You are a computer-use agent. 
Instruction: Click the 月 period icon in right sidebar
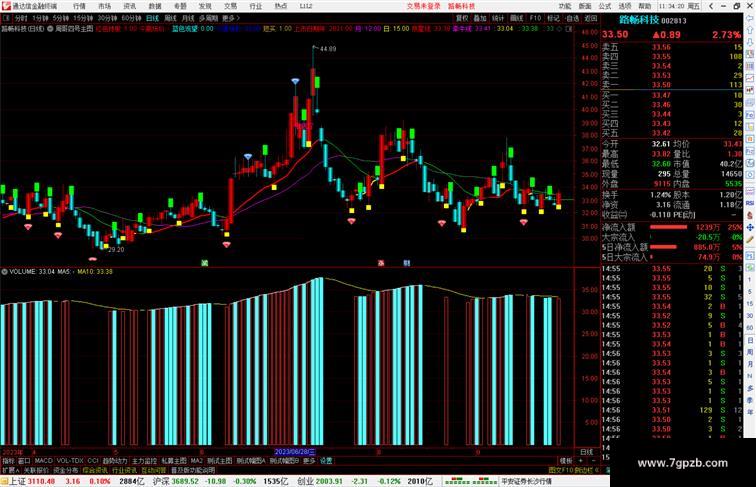750,364
